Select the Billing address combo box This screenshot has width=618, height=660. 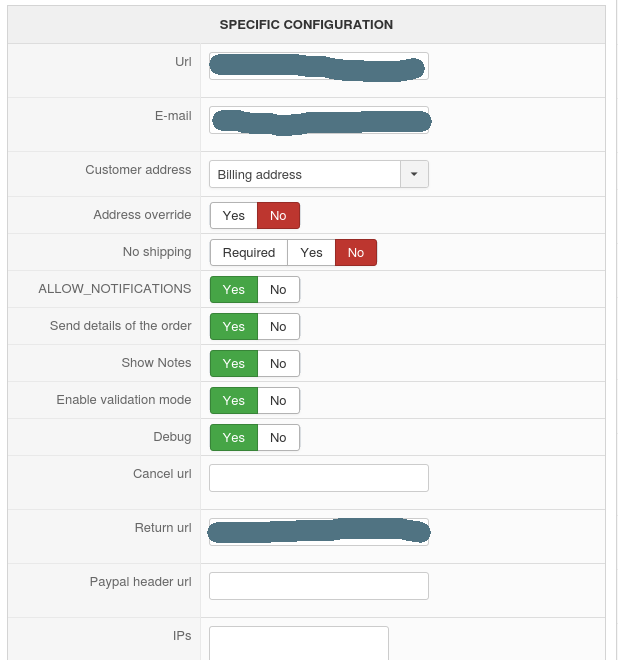coord(305,174)
